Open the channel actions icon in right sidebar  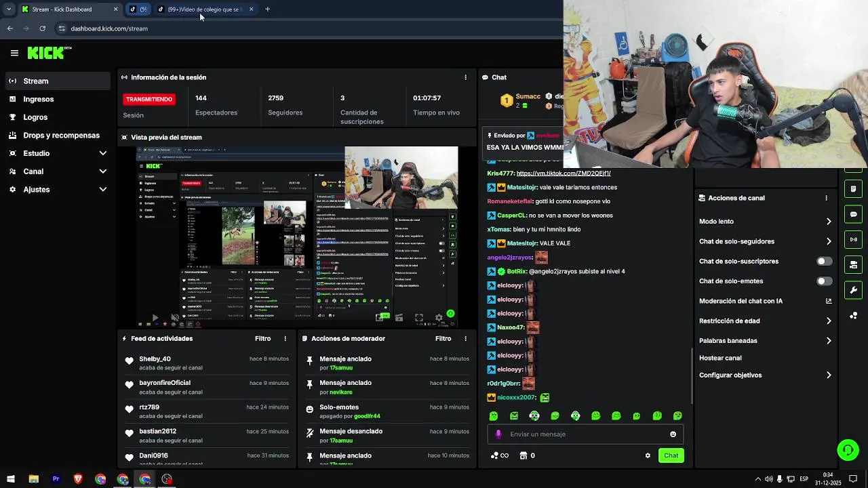(x=853, y=264)
